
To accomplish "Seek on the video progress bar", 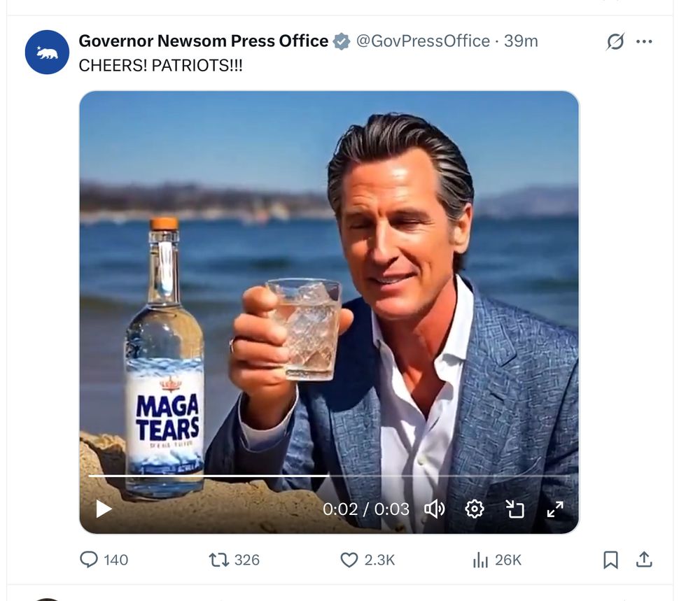I will 329,476.
